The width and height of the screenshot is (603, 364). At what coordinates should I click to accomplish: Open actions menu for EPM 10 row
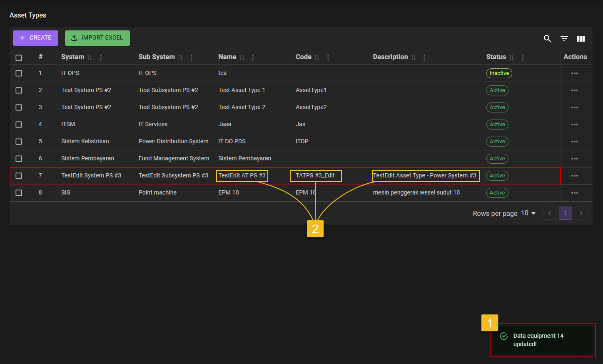575,193
